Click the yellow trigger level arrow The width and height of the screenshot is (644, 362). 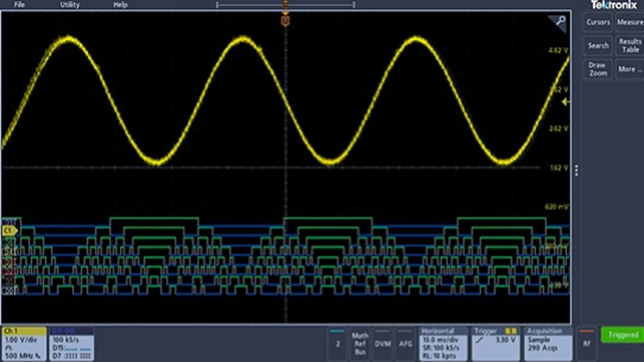click(x=566, y=102)
